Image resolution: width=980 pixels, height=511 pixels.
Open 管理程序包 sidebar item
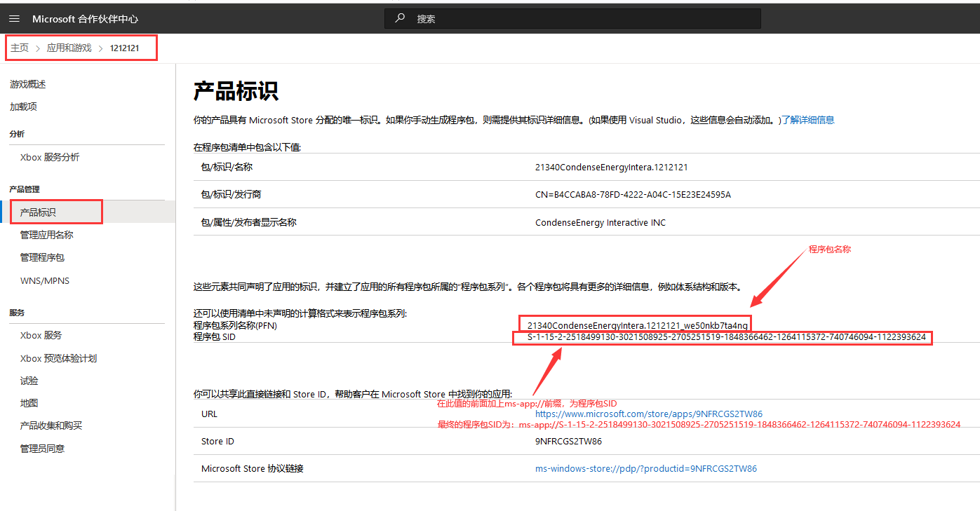click(x=42, y=257)
